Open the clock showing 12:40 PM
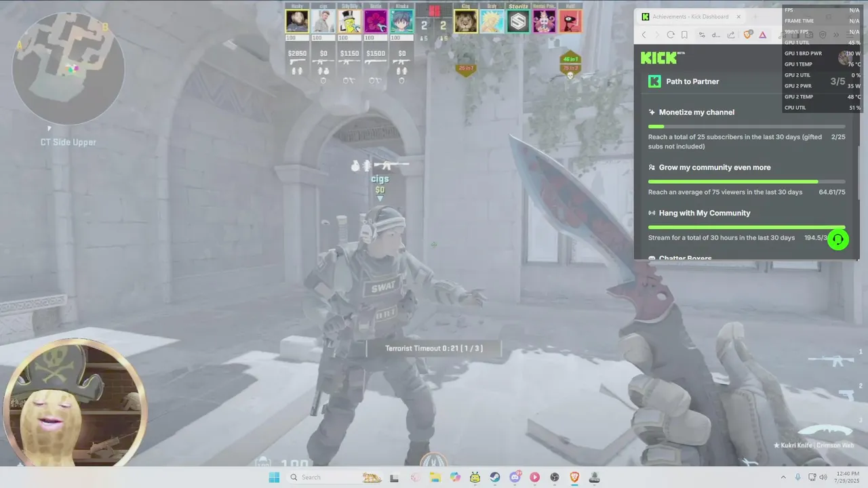This screenshot has height=488, width=868. 847,477
